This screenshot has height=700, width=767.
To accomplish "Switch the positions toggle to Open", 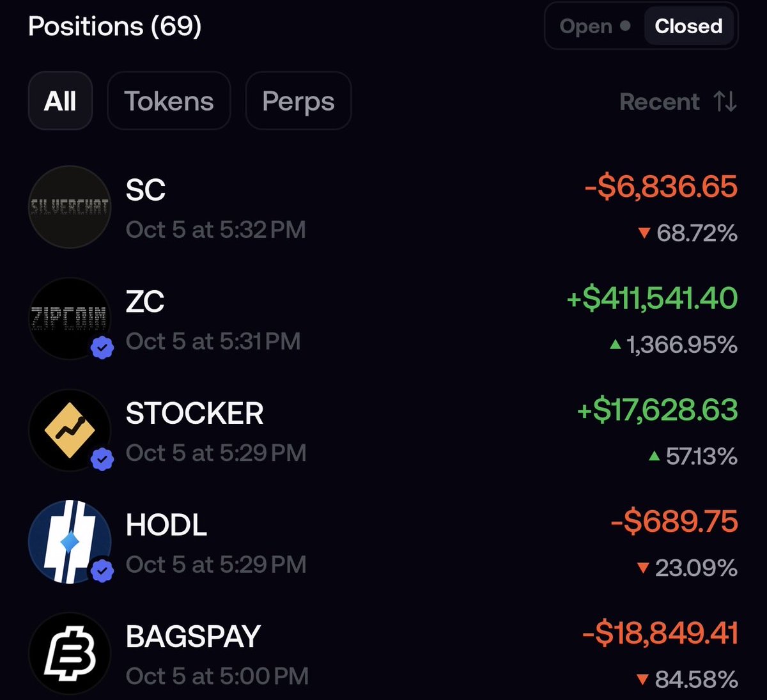I will point(595,26).
